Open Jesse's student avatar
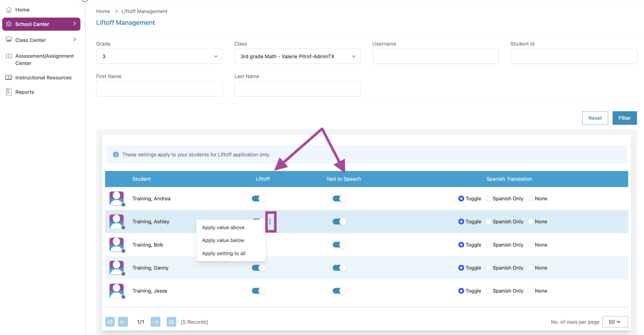644x335 pixels. coord(117,291)
